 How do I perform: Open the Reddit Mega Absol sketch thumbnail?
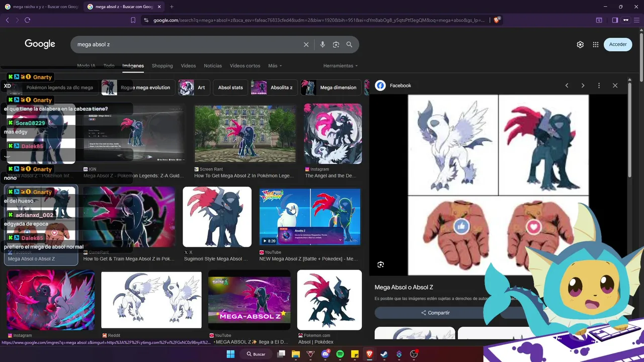click(151, 300)
